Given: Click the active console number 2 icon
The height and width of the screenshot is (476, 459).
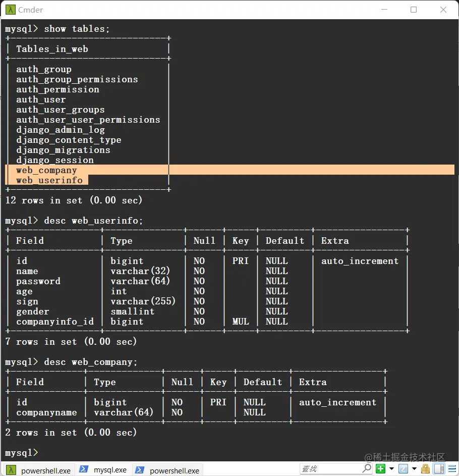Looking at the screenshot, I should coord(403,469).
